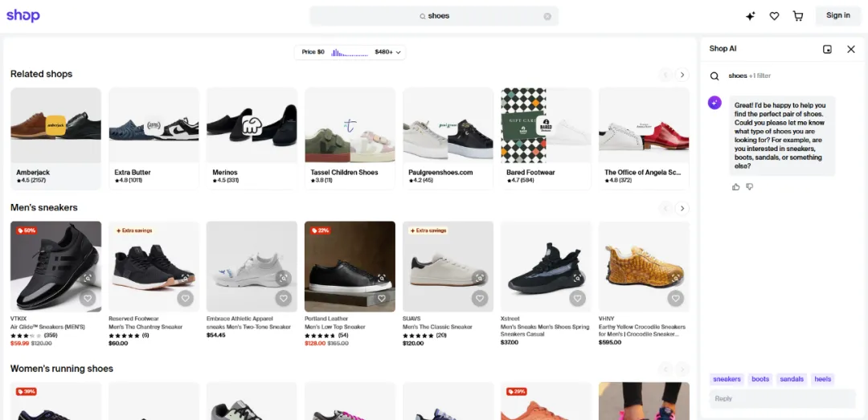Choose the sandals suggestion chip
Viewport: 868px width, 420px height.
tap(792, 379)
